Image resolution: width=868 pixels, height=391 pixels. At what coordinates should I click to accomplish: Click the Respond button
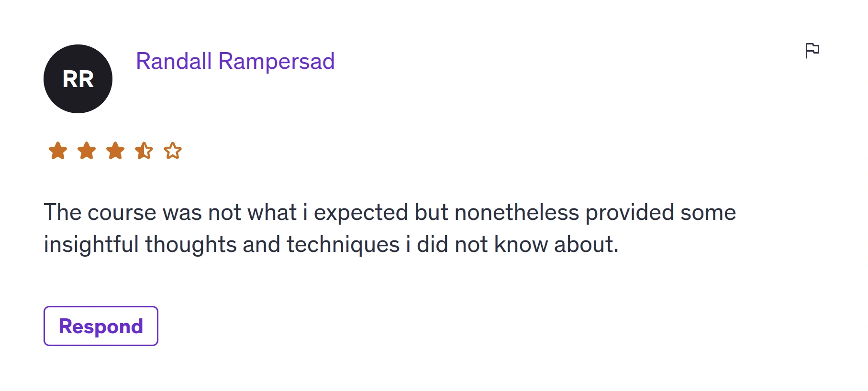tap(101, 326)
